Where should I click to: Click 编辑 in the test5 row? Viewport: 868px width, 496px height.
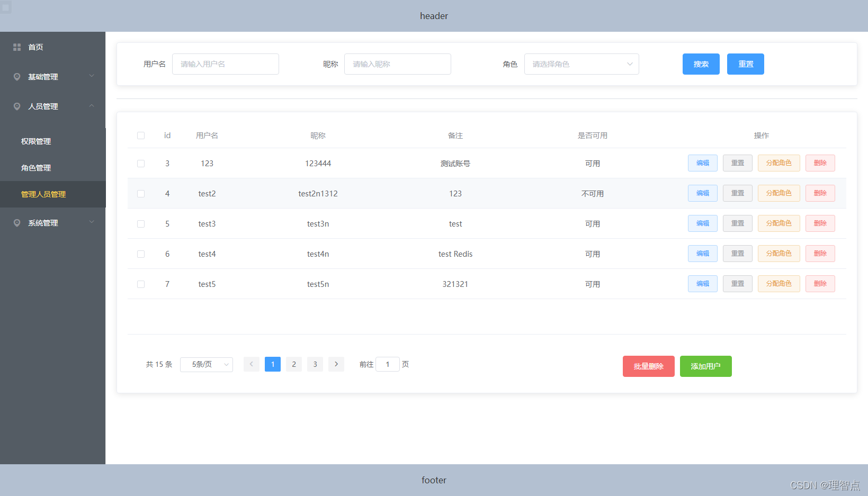[703, 284]
